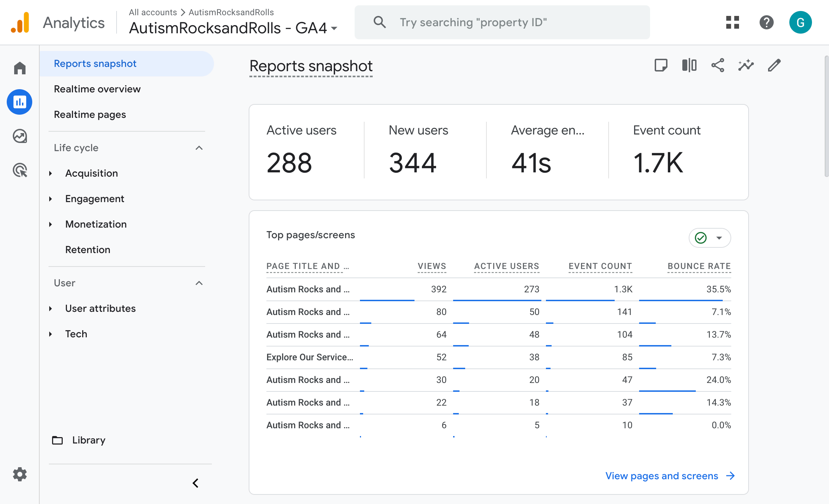Click the green check data quality icon
The width and height of the screenshot is (829, 504).
click(x=701, y=238)
